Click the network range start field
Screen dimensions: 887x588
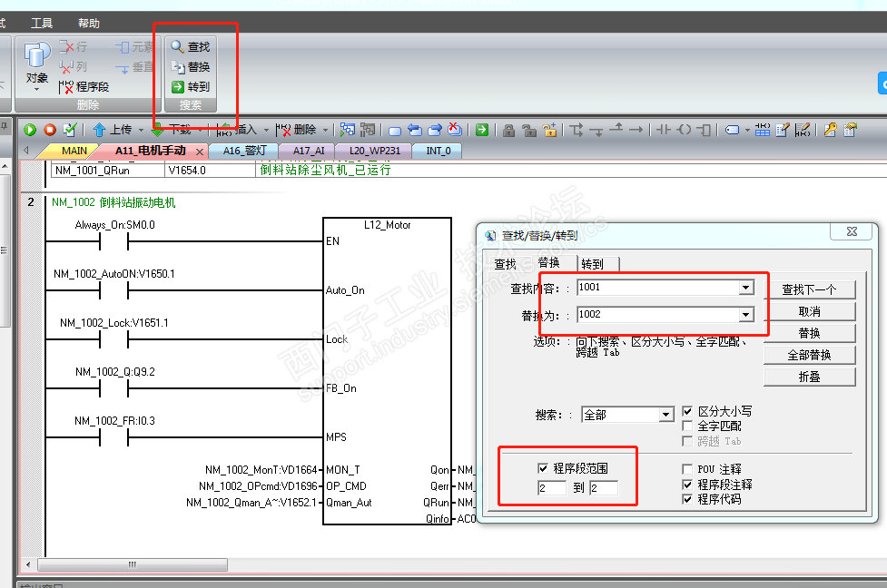click(552, 488)
